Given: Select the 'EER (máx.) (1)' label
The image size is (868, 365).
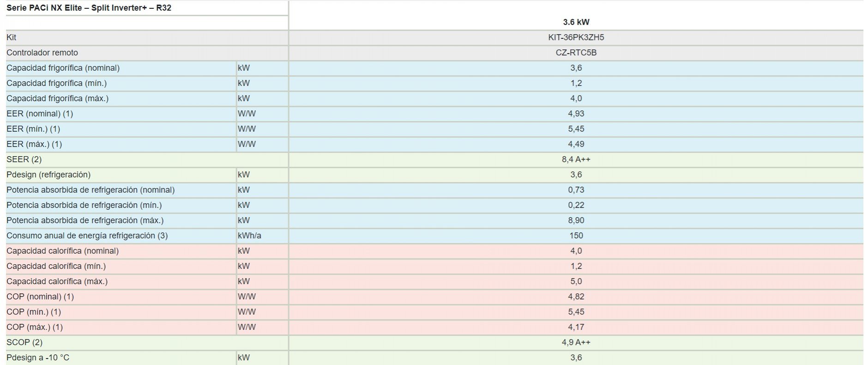Looking at the screenshot, I should coord(34,144).
